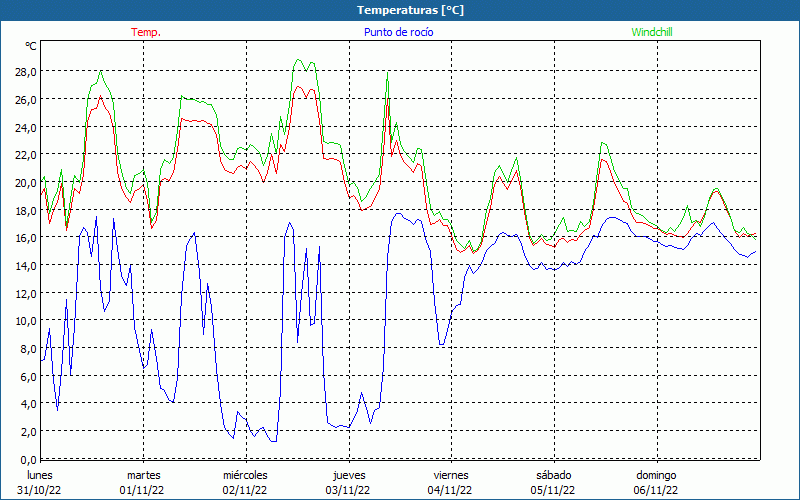This screenshot has width=800, height=500.
Task: Click the 28,0 y-axis value
Action: click(x=26, y=72)
